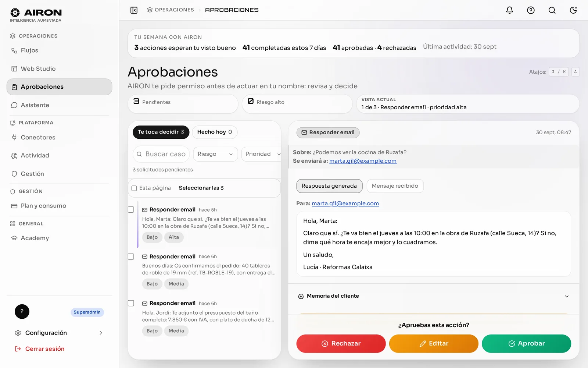Click 'Seleccionar las 3' link
588x368 pixels.
[201, 188]
